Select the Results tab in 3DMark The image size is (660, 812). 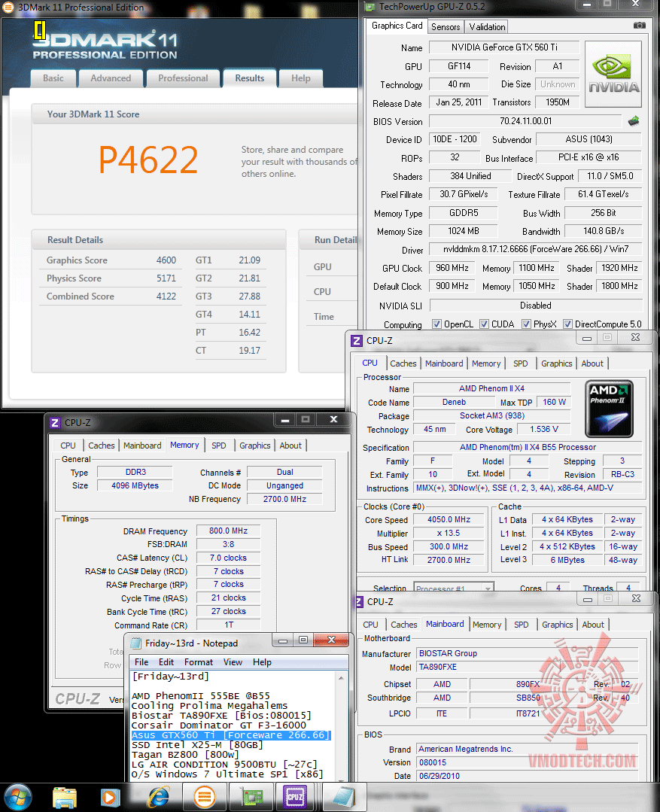tap(250, 78)
